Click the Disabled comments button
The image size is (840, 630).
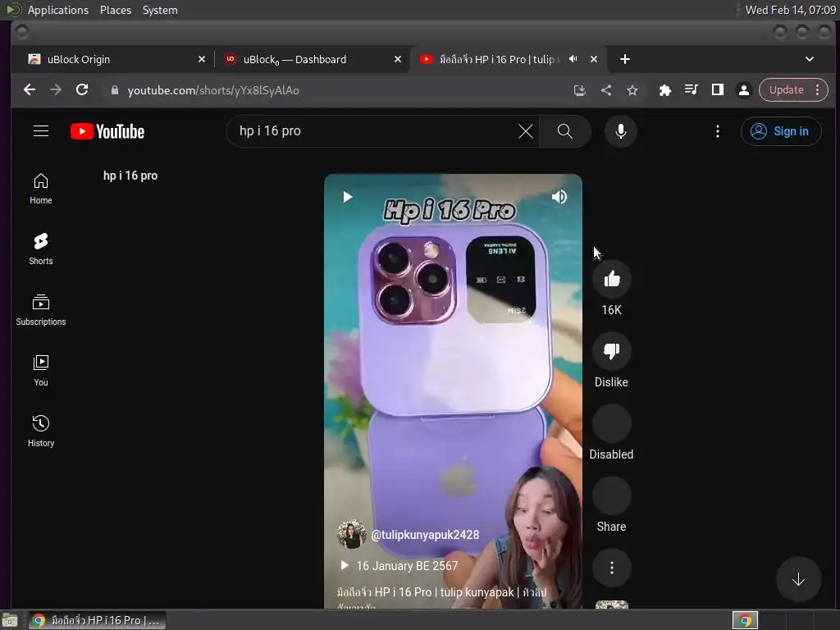[611, 424]
